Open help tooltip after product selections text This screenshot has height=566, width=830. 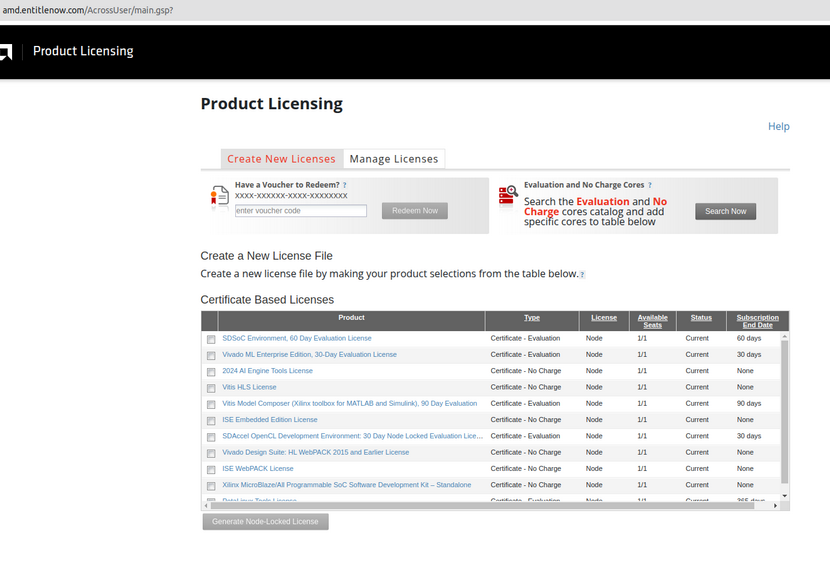[582, 274]
